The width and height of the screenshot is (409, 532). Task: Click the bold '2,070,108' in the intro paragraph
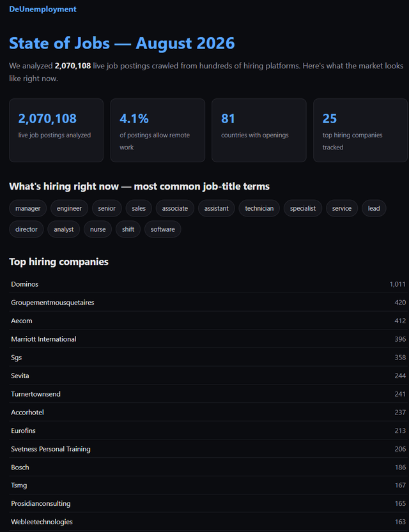(x=73, y=66)
